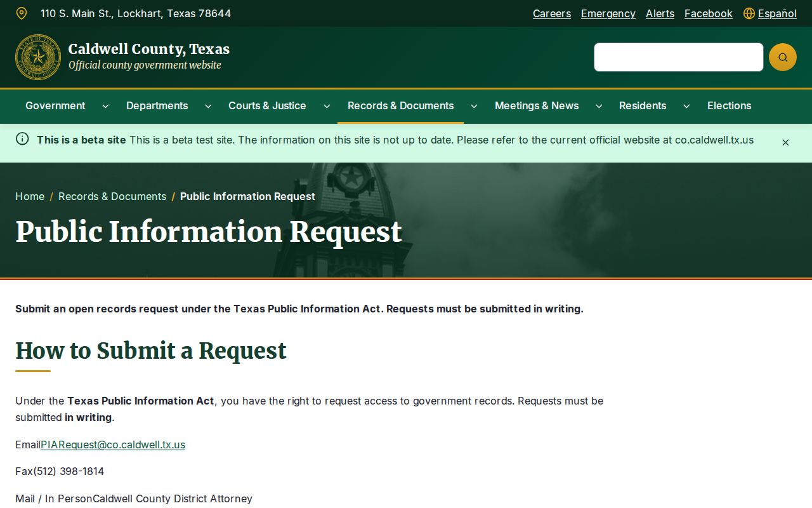Go to the Elections page
Screen dimensions: 812x508
click(x=729, y=106)
